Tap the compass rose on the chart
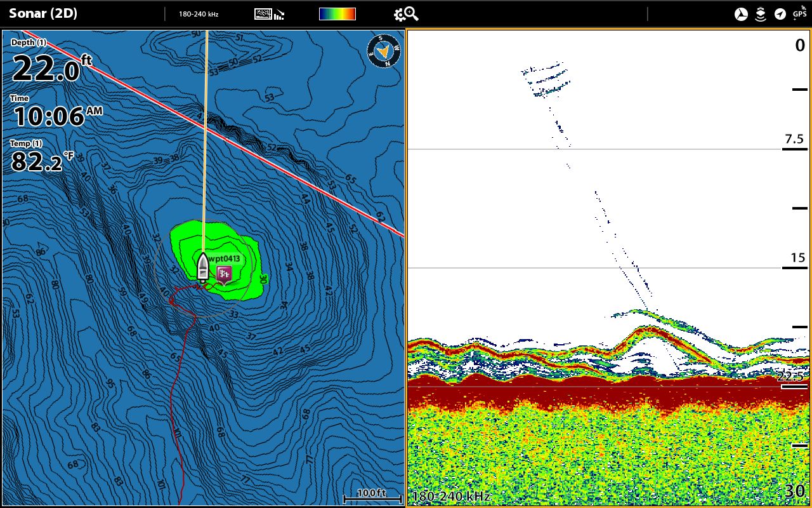The height and width of the screenshot is (508, 812). click(384, 51)
